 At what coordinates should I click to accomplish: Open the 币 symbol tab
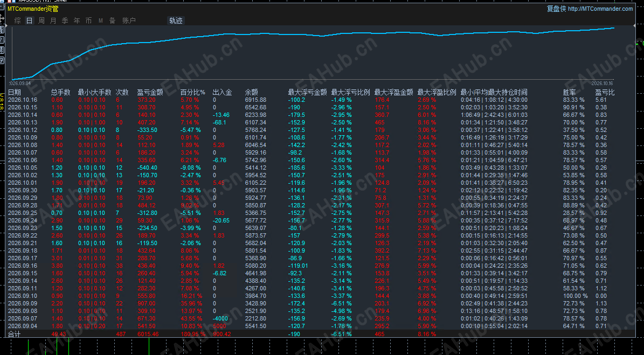(x=89, y=20)
